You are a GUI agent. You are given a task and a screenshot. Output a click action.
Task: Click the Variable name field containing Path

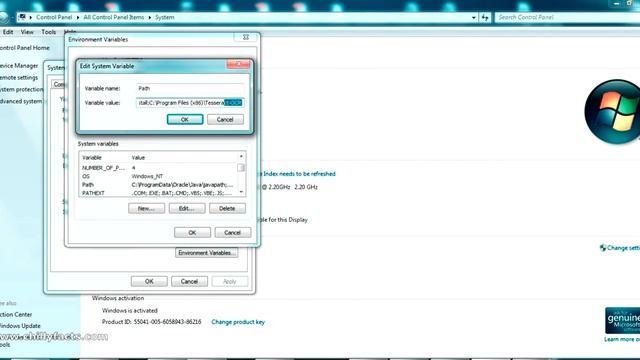point(190,88)
